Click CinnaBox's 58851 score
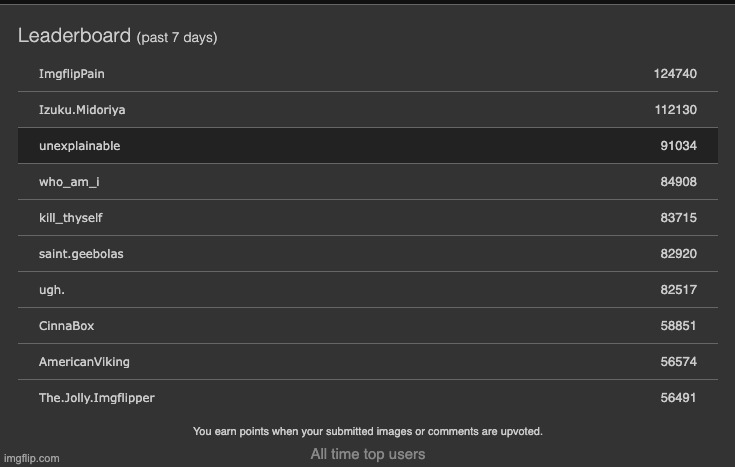 click(x=678, y=326)
